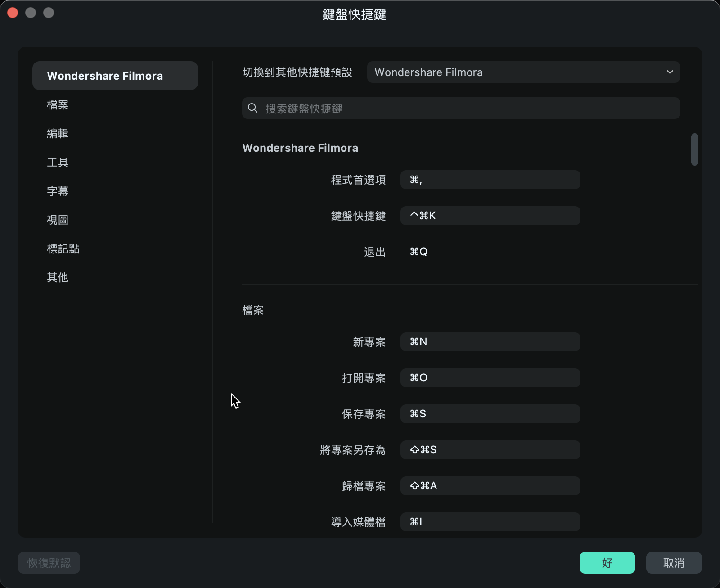Screen dimensions: 720x588
Task: Click the 將專案另存為 label
Action: [x=353, y=450]
